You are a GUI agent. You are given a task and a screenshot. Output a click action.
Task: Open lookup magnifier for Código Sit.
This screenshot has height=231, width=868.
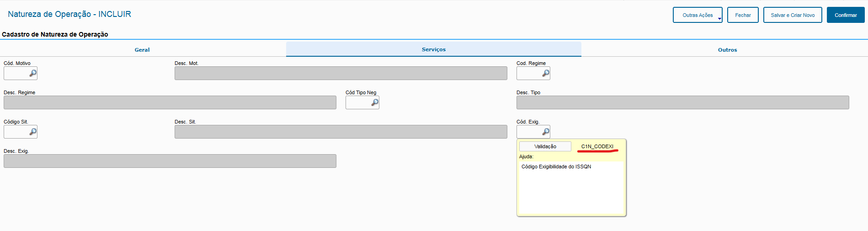click(33, 132)
